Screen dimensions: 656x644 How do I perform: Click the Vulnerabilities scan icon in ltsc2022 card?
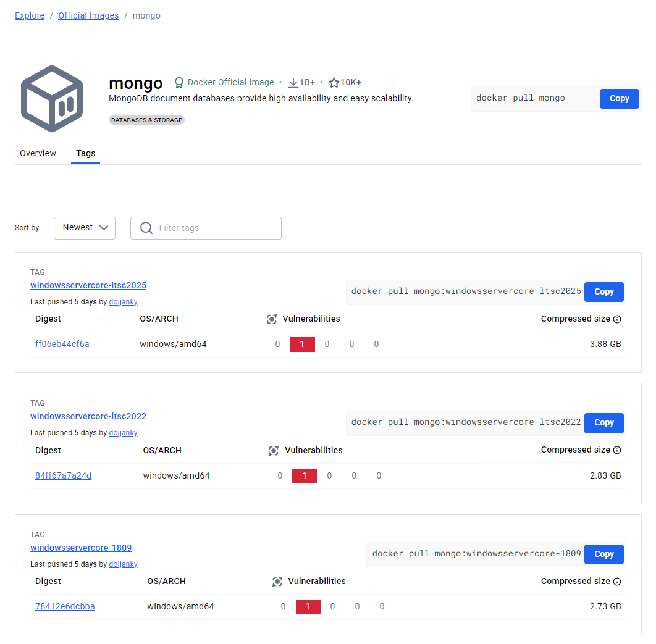pos(274,451)
